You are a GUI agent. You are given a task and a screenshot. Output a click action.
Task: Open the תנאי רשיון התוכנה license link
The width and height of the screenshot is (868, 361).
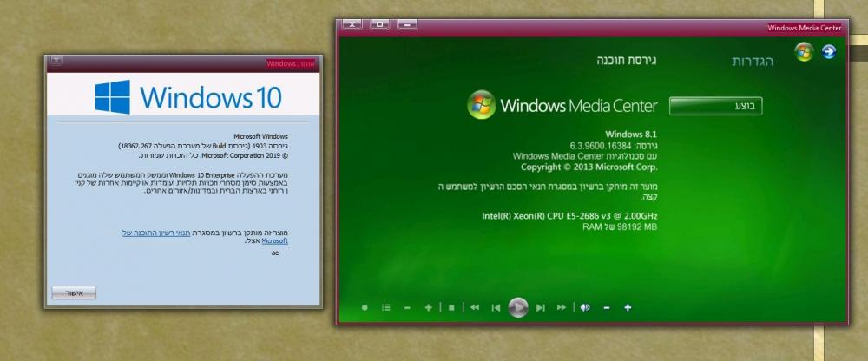(156, 233)
